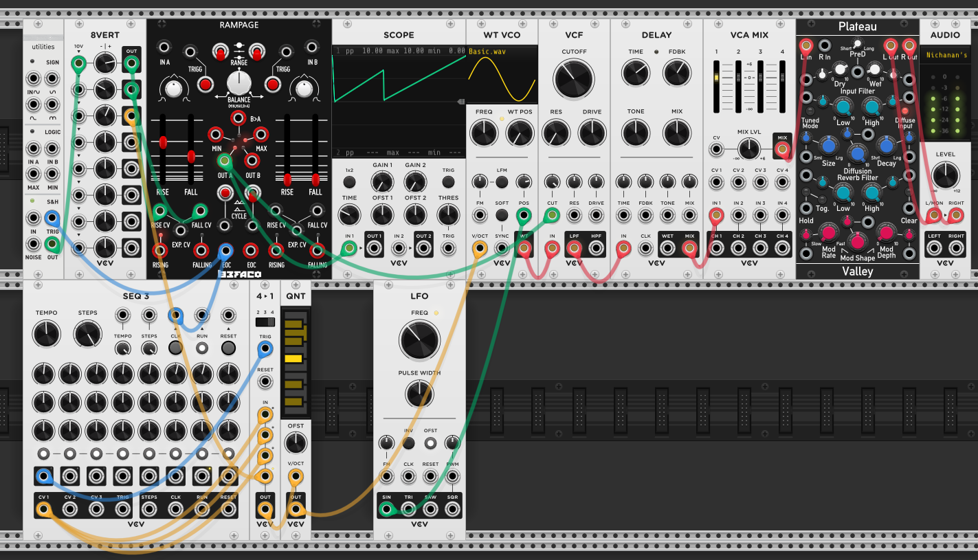Toggle the SCOPE TRIG button
The image size is (978, 560).
tap(448, 182)
